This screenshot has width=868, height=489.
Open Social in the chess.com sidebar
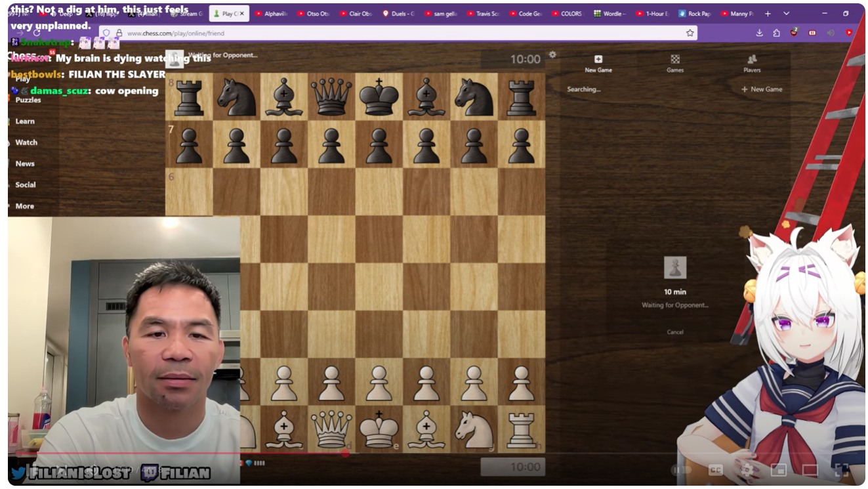(26, 185)
